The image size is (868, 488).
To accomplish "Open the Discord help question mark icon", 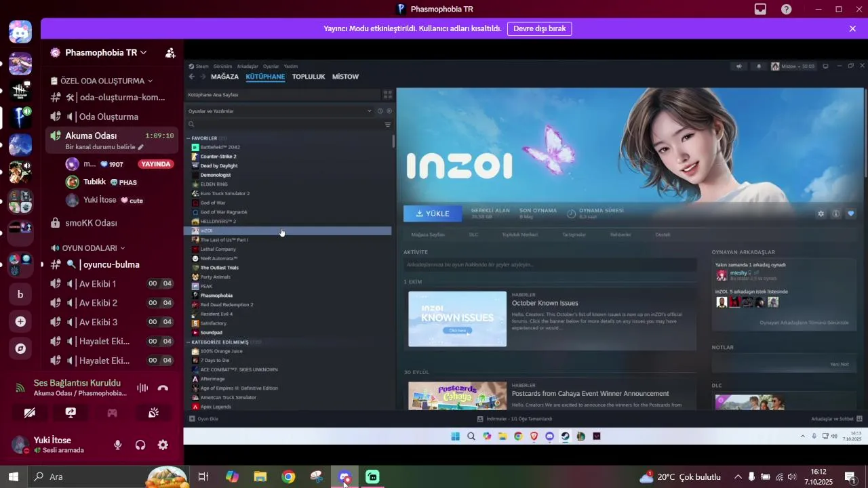I will coord(786,9).
